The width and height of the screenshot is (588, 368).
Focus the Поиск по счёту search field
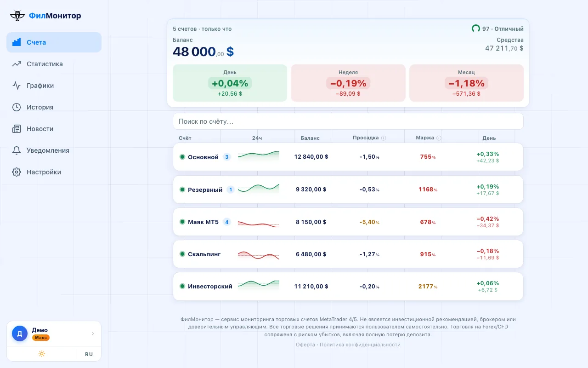(x=348, y=121)
